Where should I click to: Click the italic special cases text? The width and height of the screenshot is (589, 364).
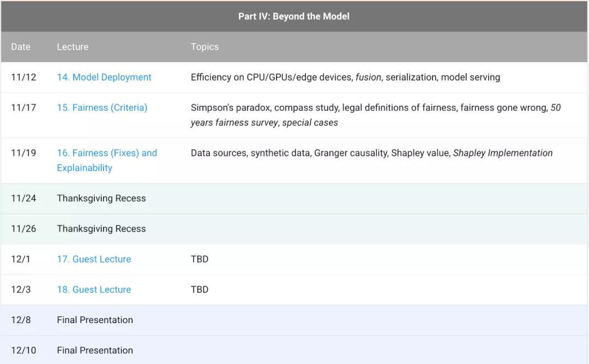[x=310, y=123]
